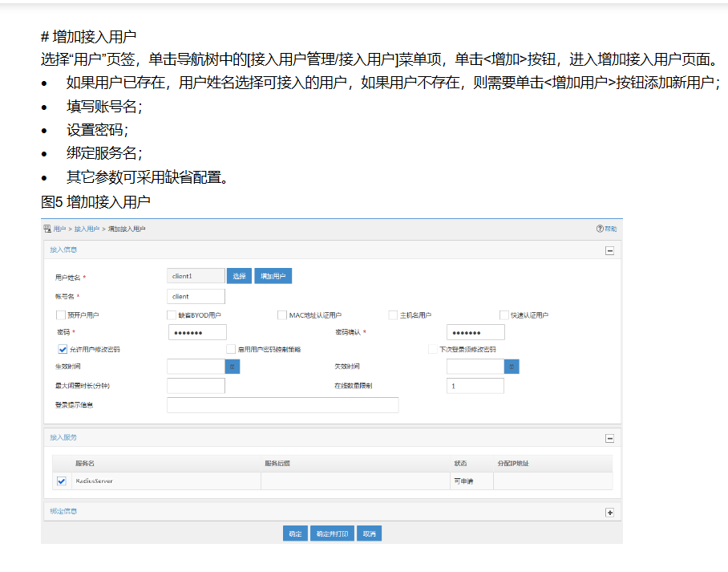Collapse the 接入信息 section
Screen dimensions: 728x572
(x=609, y=251)
